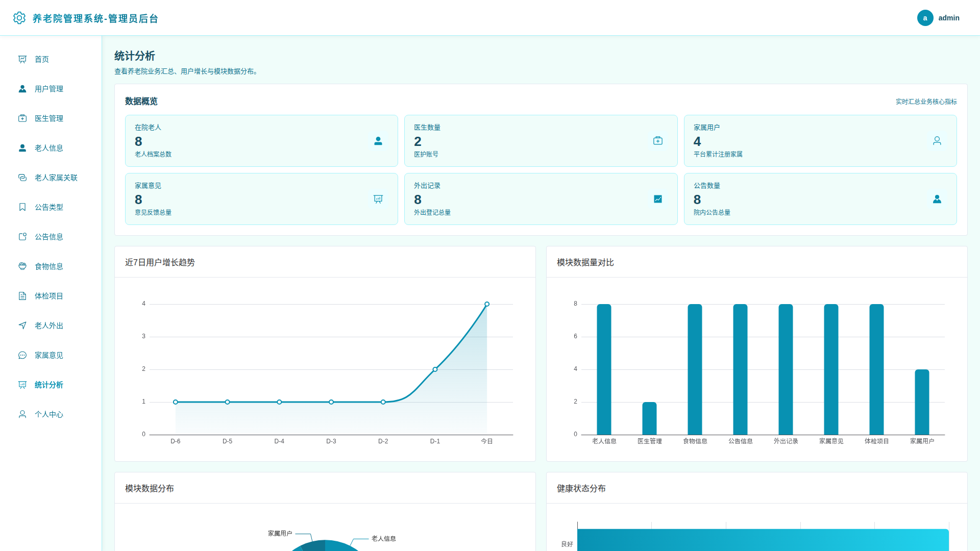
Task: Open 医生管理 from the sidebar
Action: pos(51,118)
